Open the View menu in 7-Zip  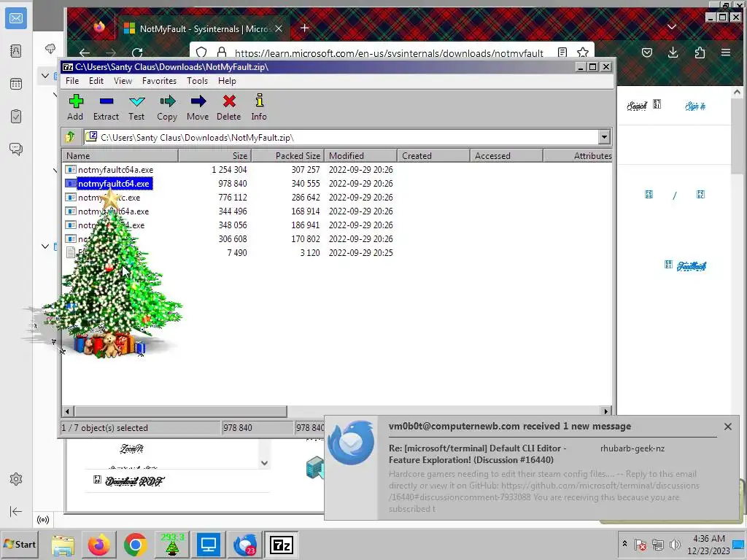tap(123, 81)
